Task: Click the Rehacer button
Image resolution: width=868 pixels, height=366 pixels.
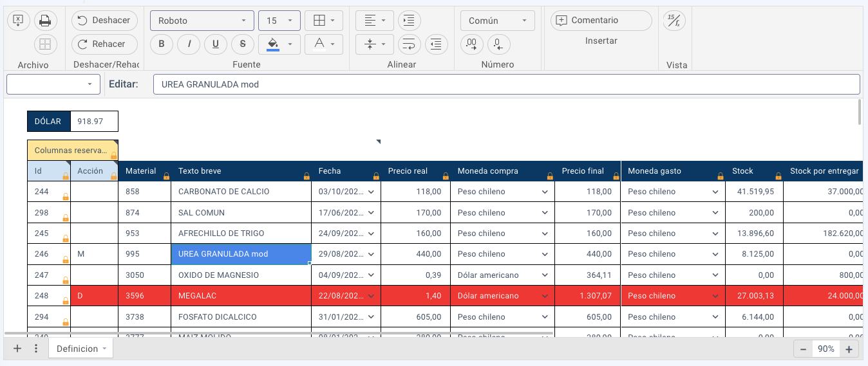Action: 104,44
